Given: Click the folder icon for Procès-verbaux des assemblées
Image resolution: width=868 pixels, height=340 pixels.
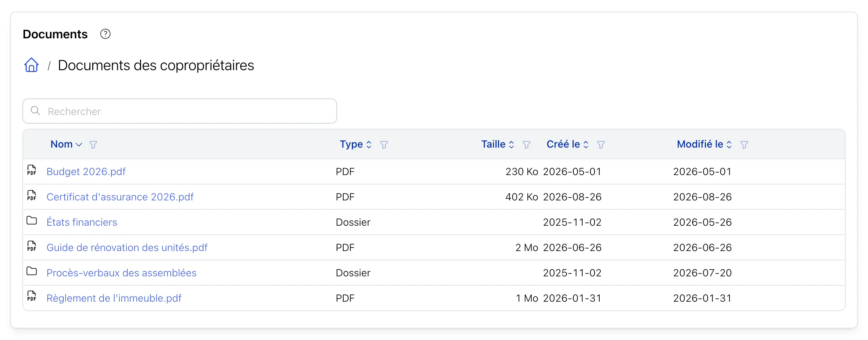Looking at the screenshot, I should point(32,271).
